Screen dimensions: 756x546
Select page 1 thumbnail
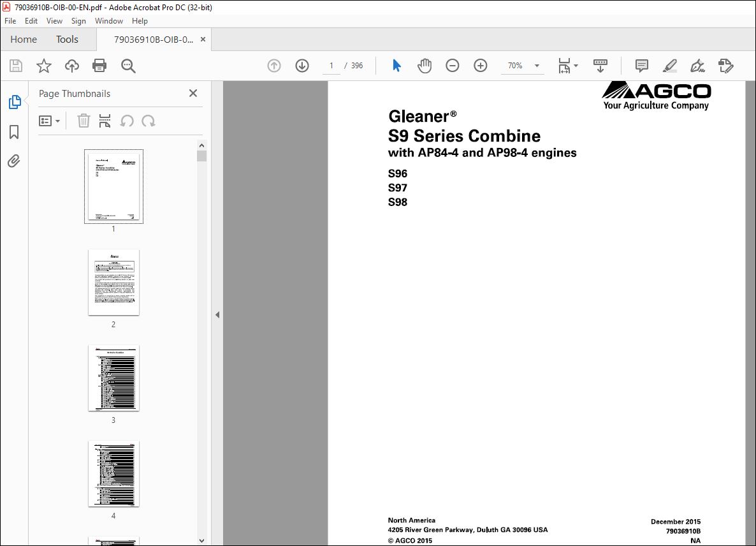[114, 186]
